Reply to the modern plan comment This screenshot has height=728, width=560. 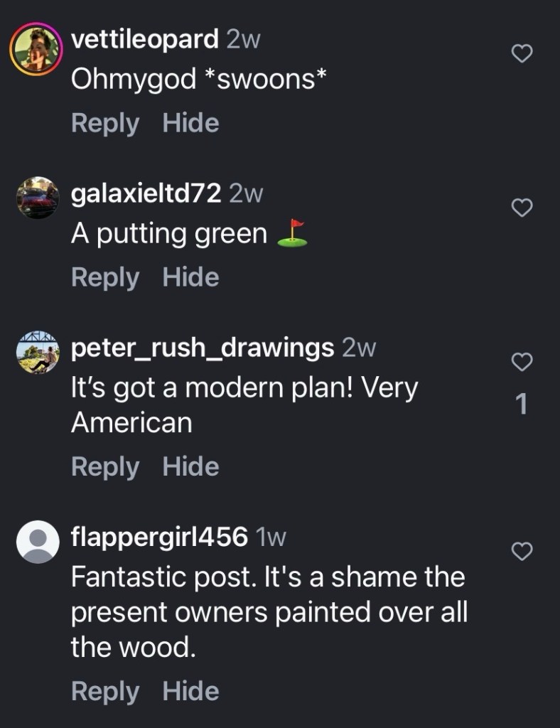tap(105, 466)
